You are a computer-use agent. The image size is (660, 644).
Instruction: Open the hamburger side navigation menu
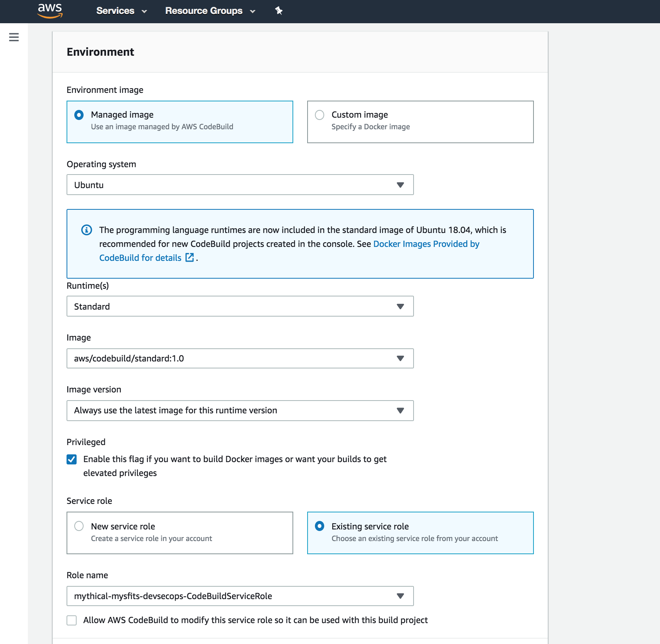(x=14, y=37)
